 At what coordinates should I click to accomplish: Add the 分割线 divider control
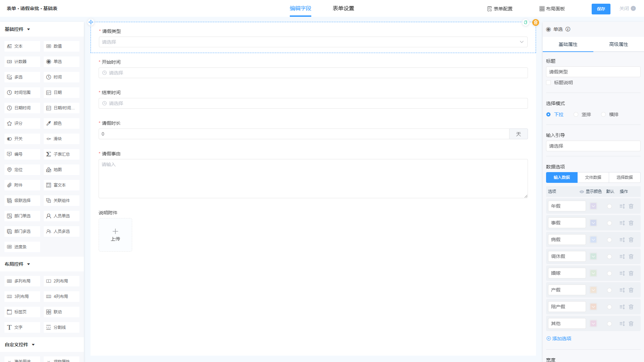(x=61, y=327)
